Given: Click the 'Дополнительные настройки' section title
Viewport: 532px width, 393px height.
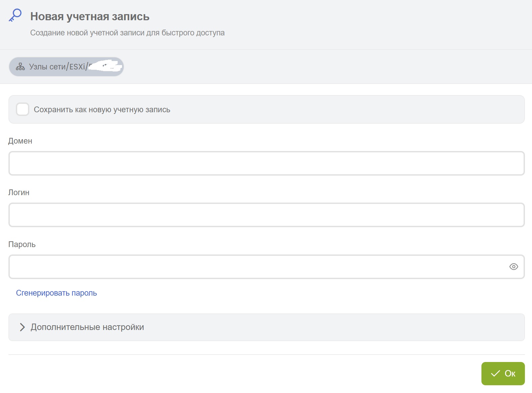Looking at the screenshot, I should [x=87, y=327].
